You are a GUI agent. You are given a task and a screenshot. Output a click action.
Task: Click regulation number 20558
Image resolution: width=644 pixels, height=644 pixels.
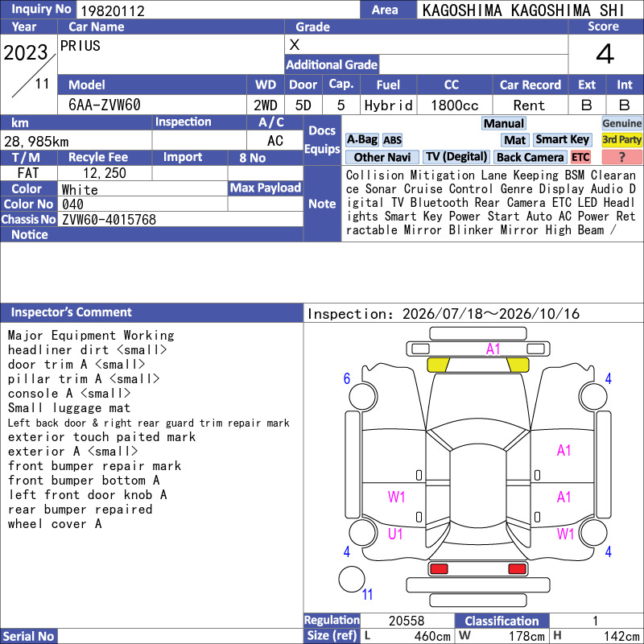click(x=407, y=621)
